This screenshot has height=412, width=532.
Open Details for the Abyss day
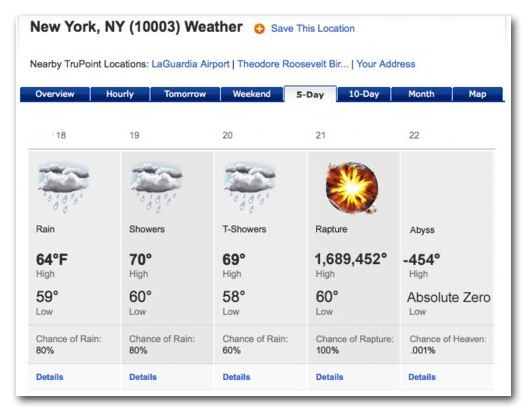coord(422,377)
